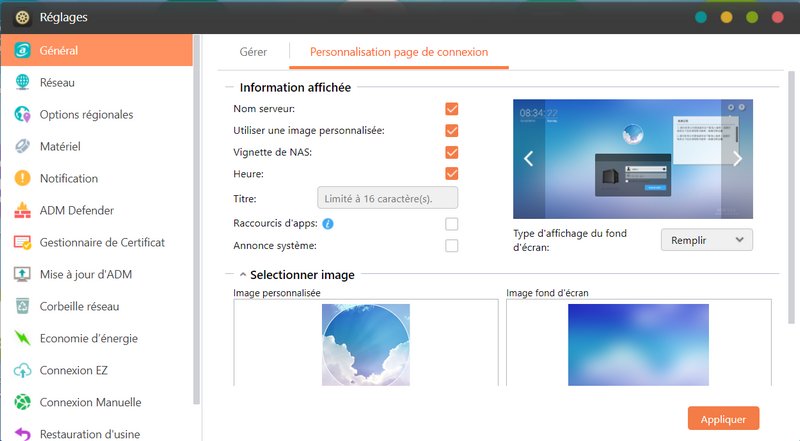Click the teal window control dot

(x=701, y=17)
